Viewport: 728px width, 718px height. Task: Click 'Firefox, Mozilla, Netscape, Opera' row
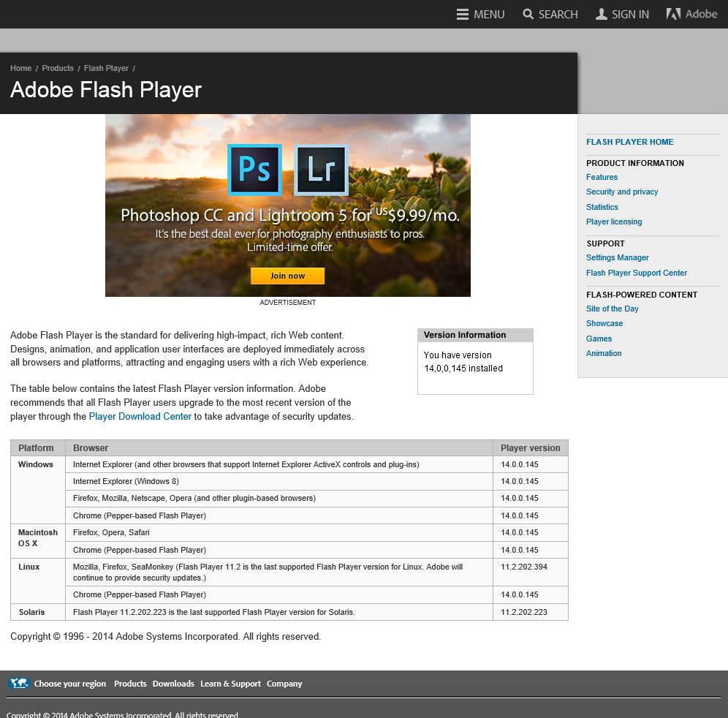279,499
